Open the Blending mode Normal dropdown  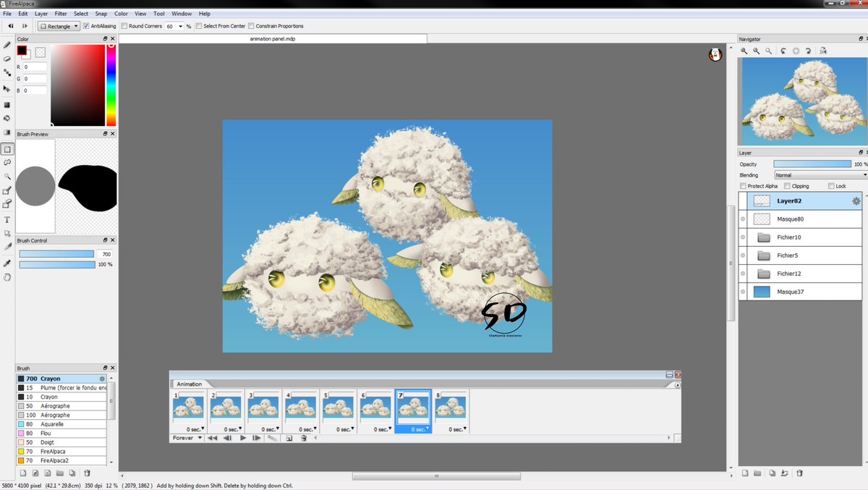click(x=820, y=175)
